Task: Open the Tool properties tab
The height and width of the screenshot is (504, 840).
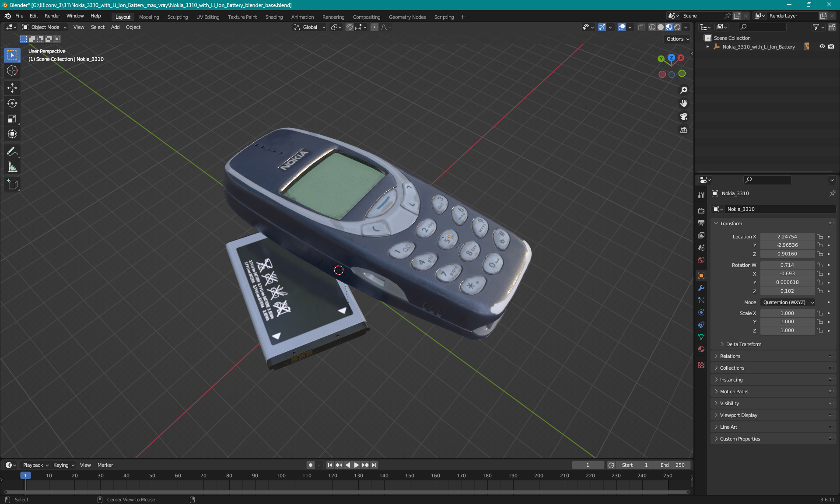Action: pyautogui.click(x=701, y=195)
